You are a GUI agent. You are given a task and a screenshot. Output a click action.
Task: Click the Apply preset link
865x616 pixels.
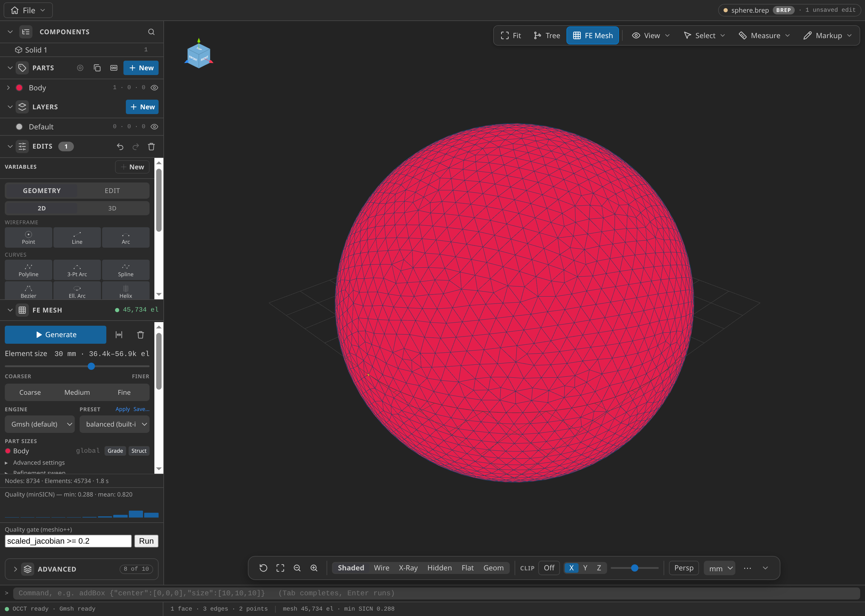(x=123, y=409)
